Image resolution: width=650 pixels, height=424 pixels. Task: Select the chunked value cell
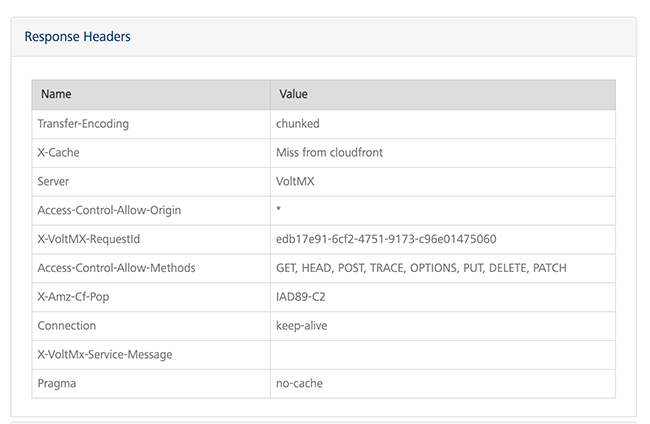pyautogui.click(x=298, y=124)
